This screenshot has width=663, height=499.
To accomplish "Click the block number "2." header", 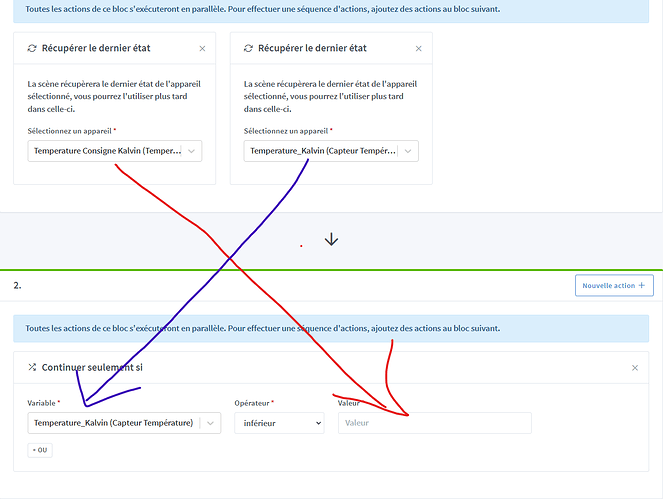I will (x=18, y=285).
